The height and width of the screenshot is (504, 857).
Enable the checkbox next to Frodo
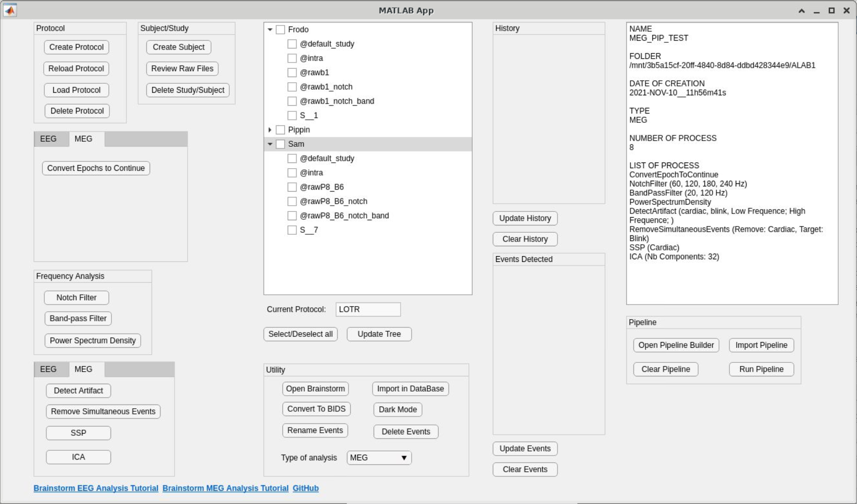pos(280,30)
